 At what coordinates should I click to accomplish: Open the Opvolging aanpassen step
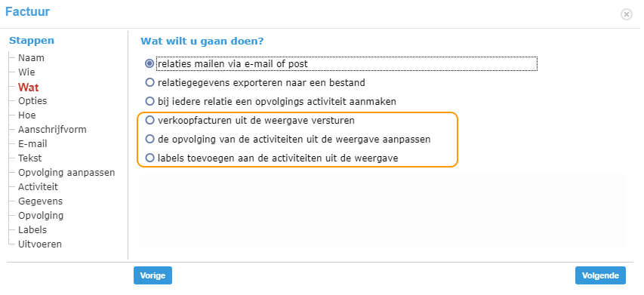click(x=66, y=172)
